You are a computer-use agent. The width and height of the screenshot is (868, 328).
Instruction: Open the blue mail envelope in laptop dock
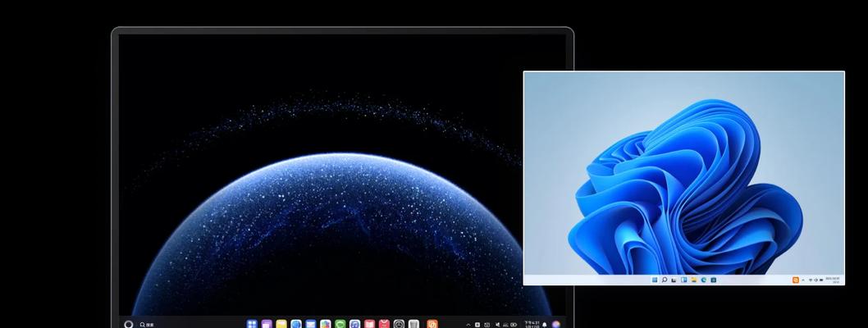[x=311, y=325]
